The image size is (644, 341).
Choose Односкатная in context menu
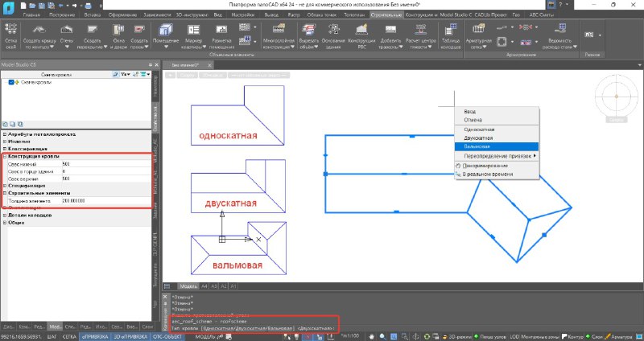pos(497,129)
